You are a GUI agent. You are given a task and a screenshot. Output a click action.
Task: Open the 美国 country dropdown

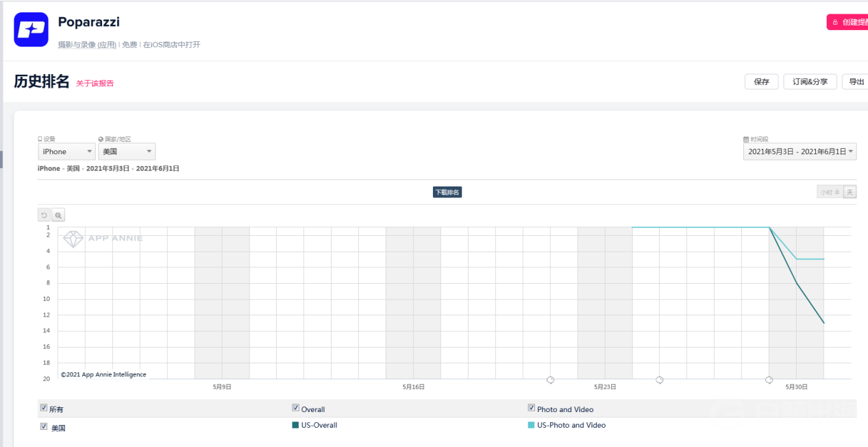pyautogui.click(x=127, y=152)
